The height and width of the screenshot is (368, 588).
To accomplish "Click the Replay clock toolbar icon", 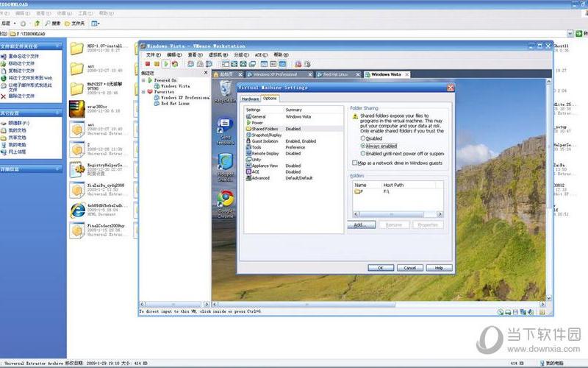I will coord(307,64).
